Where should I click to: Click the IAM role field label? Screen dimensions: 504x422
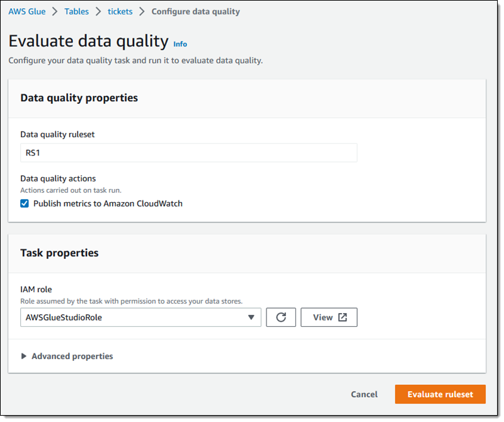click(x=36, y=290)
